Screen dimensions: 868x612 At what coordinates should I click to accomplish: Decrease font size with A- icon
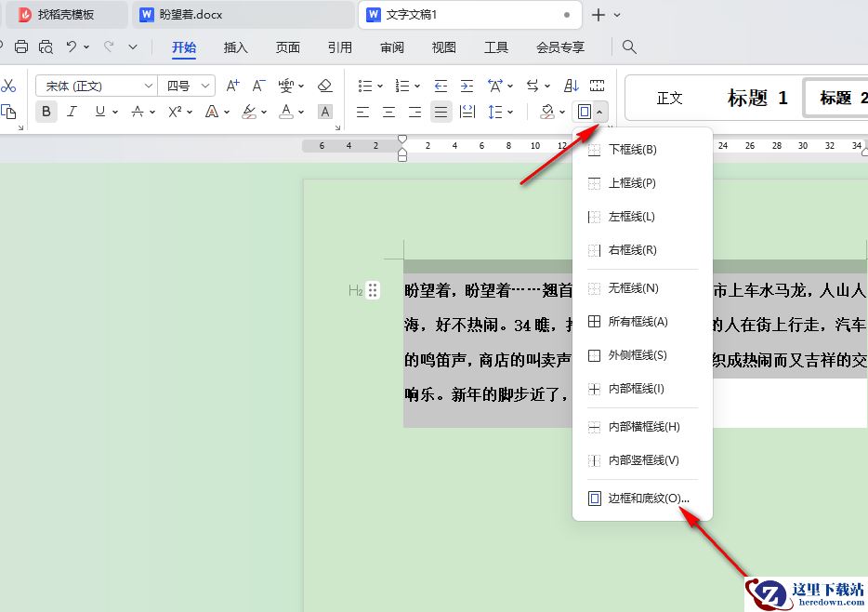click(258, 86)
